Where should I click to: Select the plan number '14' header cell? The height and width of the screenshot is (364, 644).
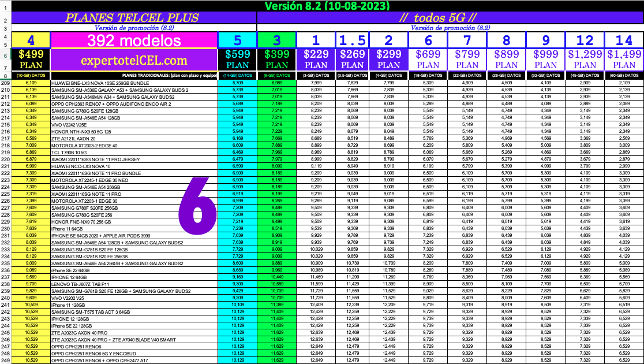pos(624,40)
